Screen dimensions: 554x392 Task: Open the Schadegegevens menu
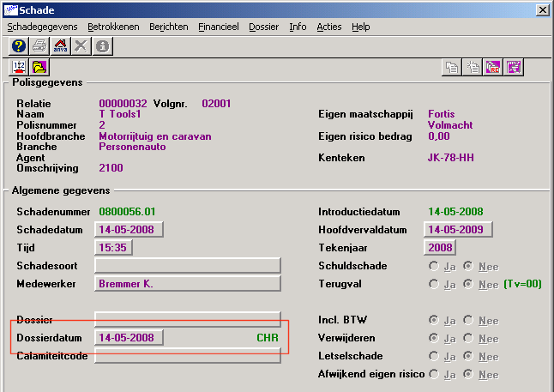tap(42, 27)
